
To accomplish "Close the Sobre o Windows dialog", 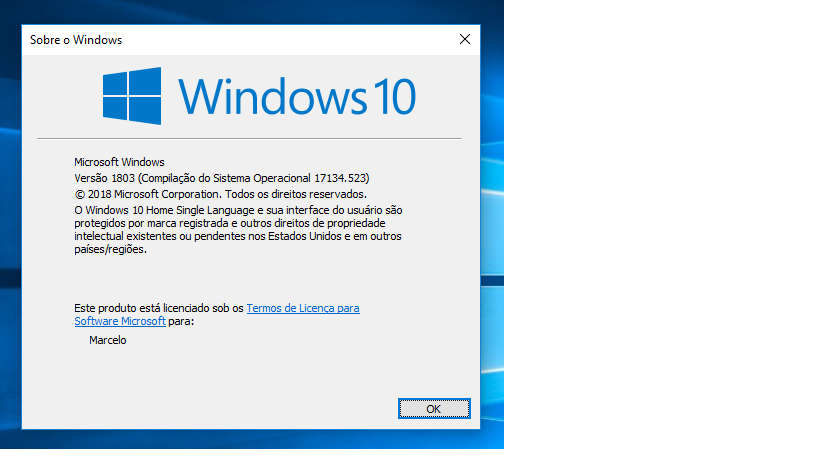I will click(465, 39).
